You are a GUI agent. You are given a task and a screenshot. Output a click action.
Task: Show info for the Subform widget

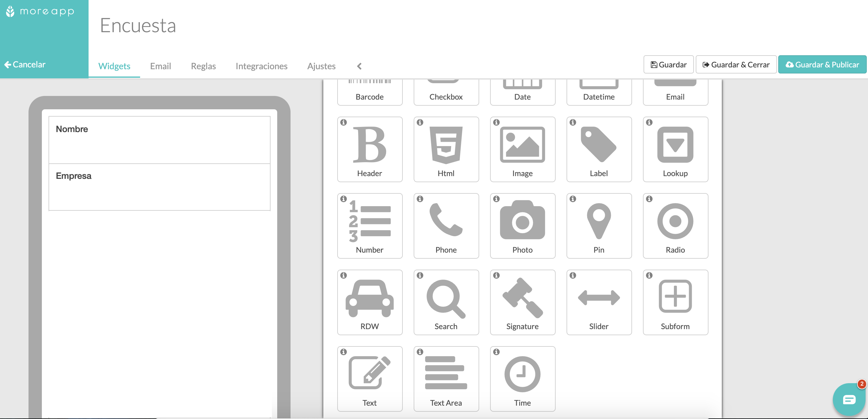[649, 276]
